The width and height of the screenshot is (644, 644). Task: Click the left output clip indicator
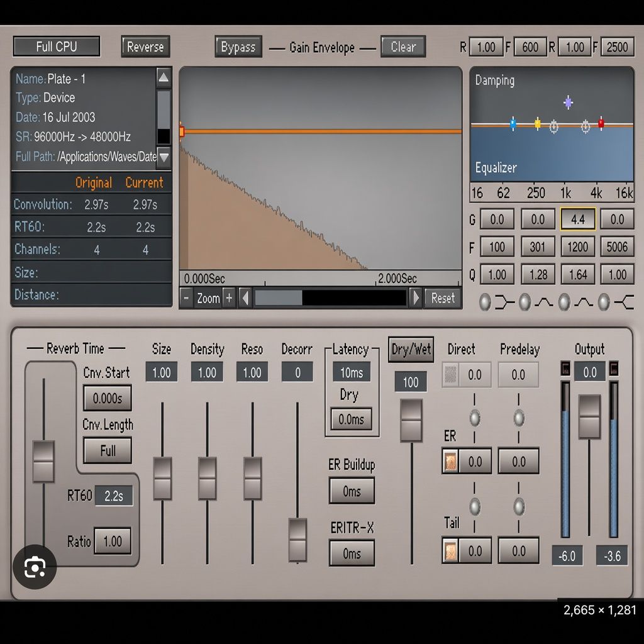[x=565, y=369]
